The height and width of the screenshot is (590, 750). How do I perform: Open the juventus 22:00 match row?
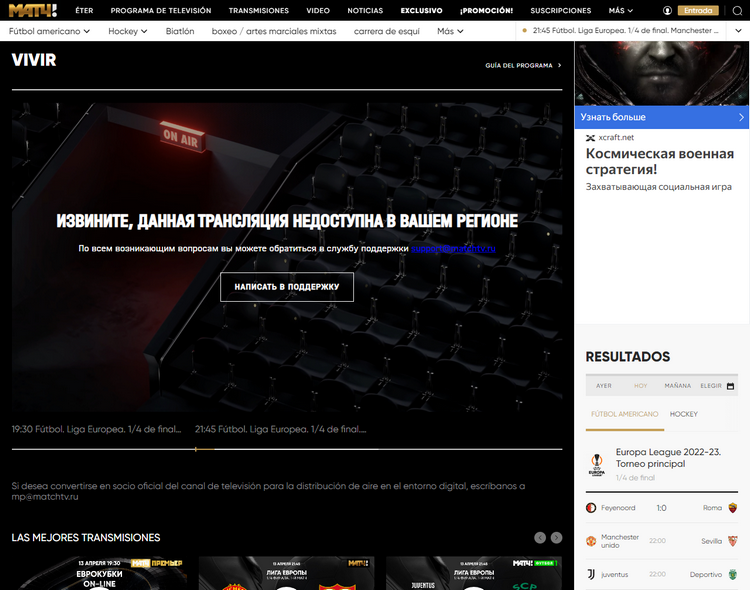tap(662, 574)
